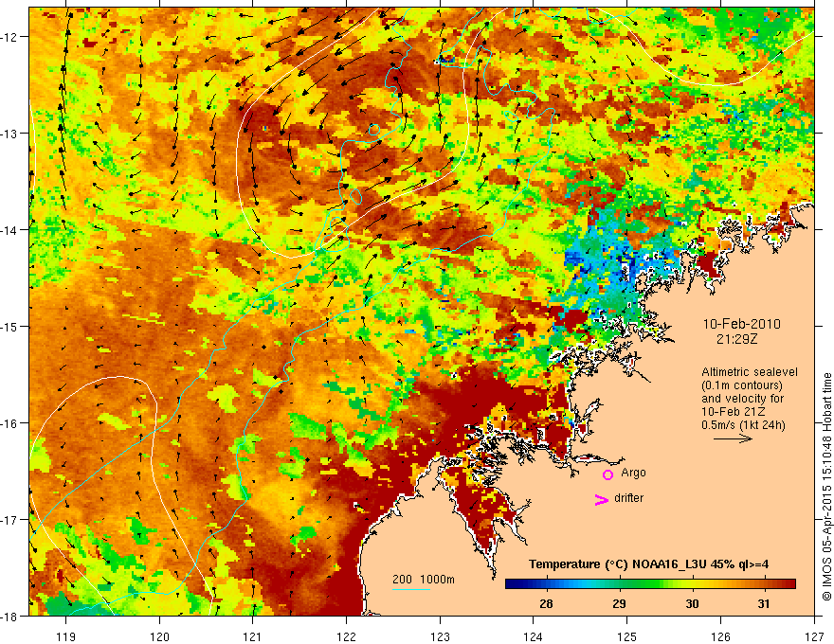Click the longitude axis label '123'
This screenshot has height=644, width=834.
pos(440,636)
